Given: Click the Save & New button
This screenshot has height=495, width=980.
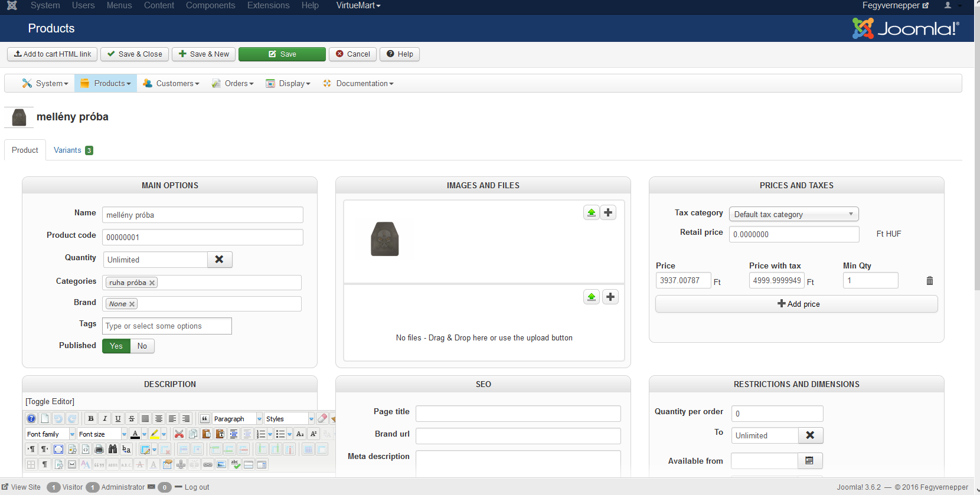Looking at the screenshot, I should point(204,54).
